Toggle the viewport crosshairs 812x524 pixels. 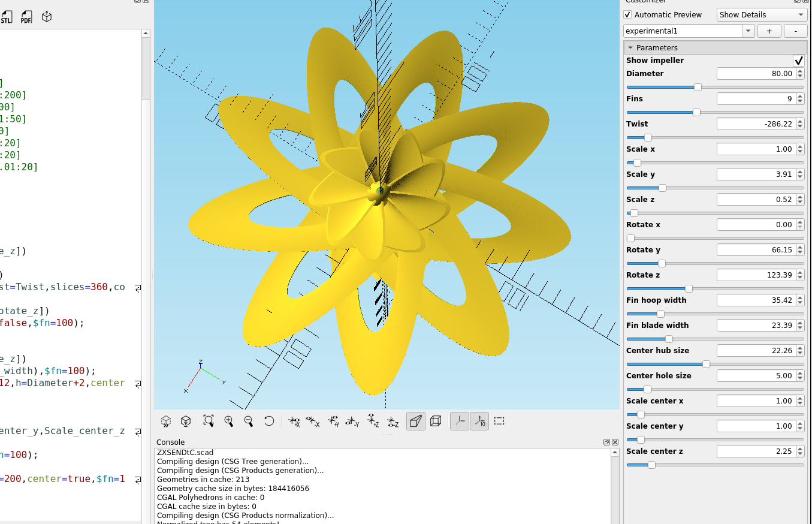(x=459, y=421)
